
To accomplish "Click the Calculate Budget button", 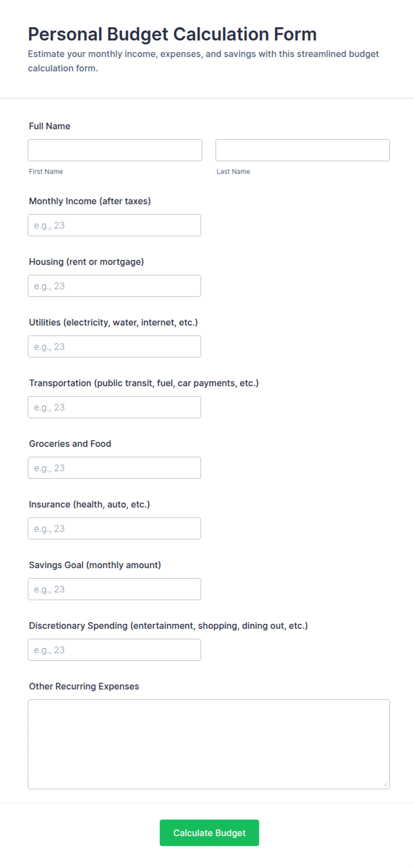I will click(209, 833).
